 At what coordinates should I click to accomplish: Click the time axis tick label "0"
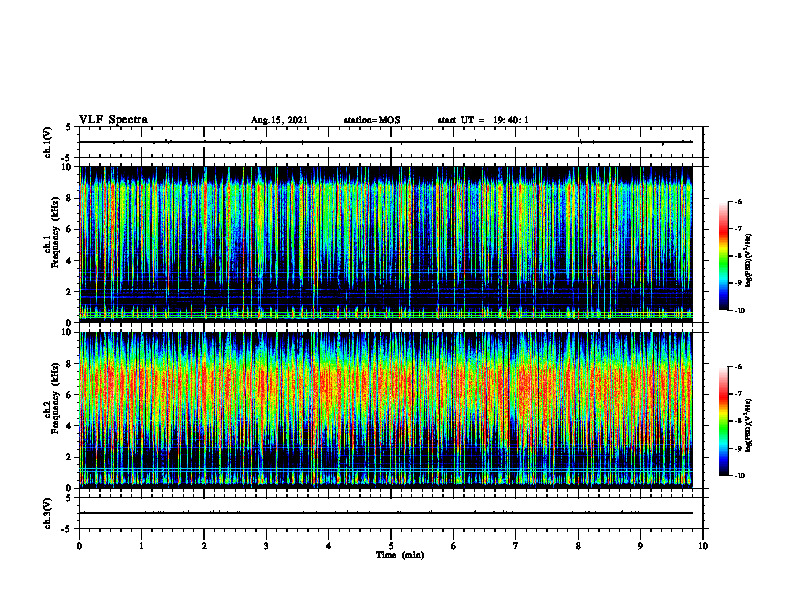coord(79,546)
